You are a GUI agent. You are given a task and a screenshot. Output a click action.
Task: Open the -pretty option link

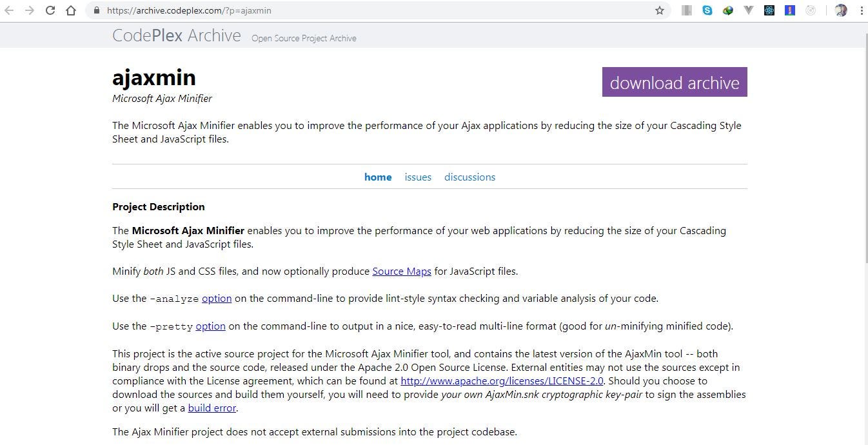click(x=211, y=326)
